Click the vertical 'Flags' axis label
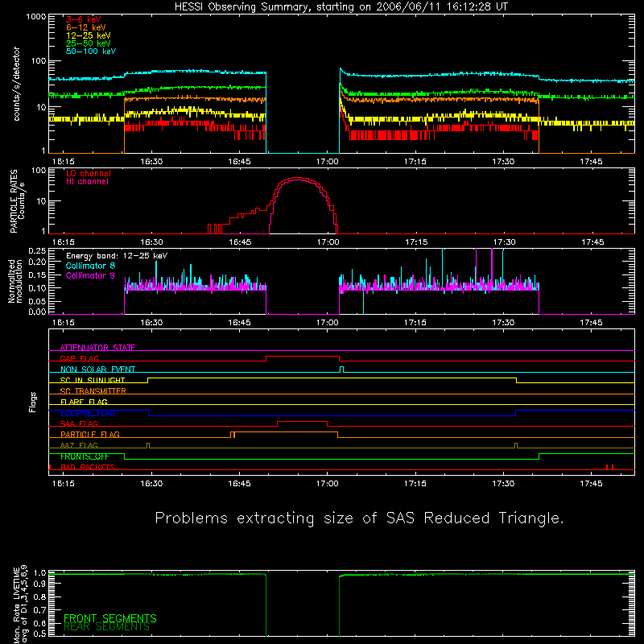The image size is (644, 644). (x=33, y=402)
